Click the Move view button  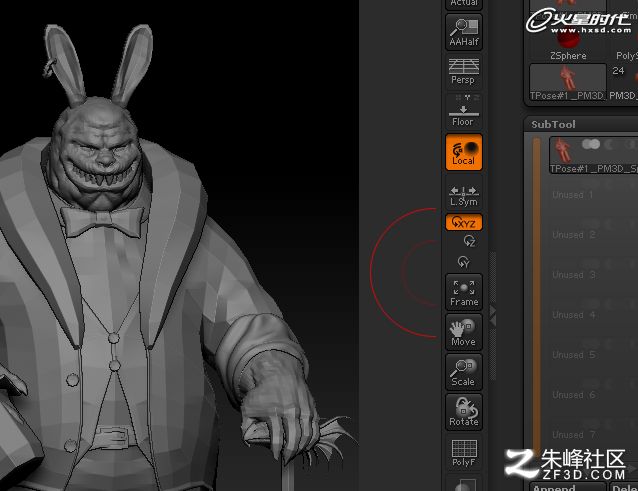click(464, 332)
